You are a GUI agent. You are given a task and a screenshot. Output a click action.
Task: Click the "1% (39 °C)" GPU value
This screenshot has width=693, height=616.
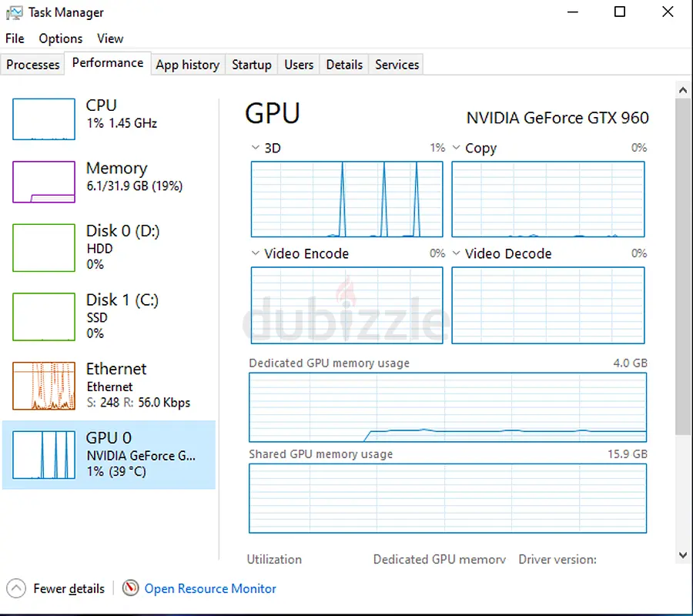click(116, 471)
